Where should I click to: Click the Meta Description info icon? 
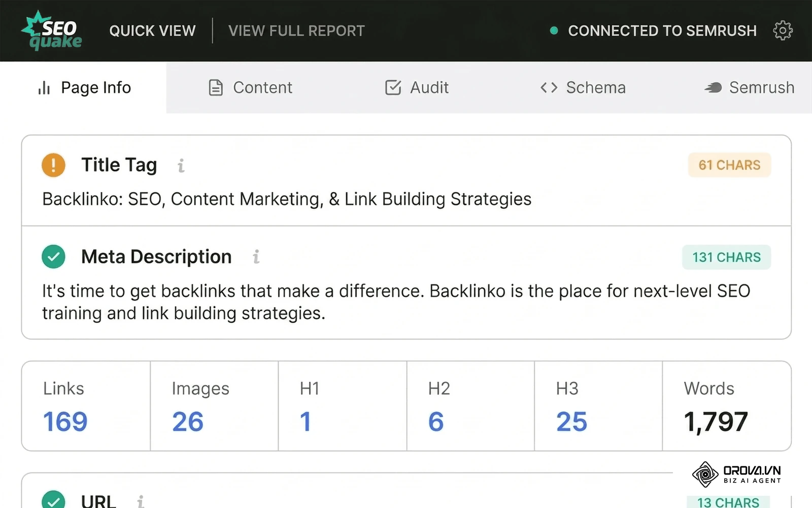pyautogui.click(x=256, y=257)
